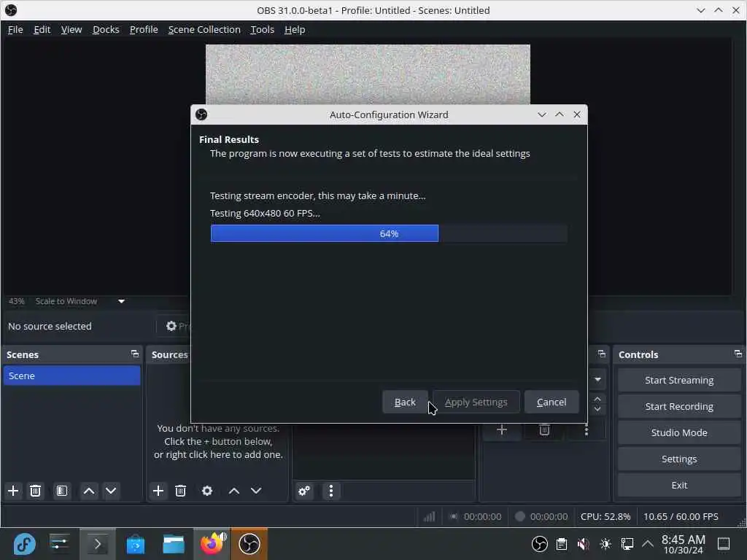
Task: Open Settings from Controls dock
Action: coord(679,459)
